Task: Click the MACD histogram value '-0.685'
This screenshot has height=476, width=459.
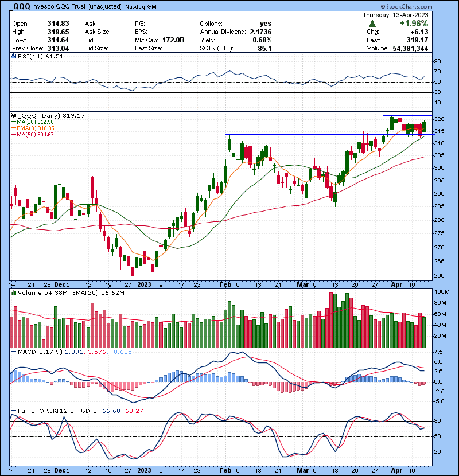Action: click(121, 352)
